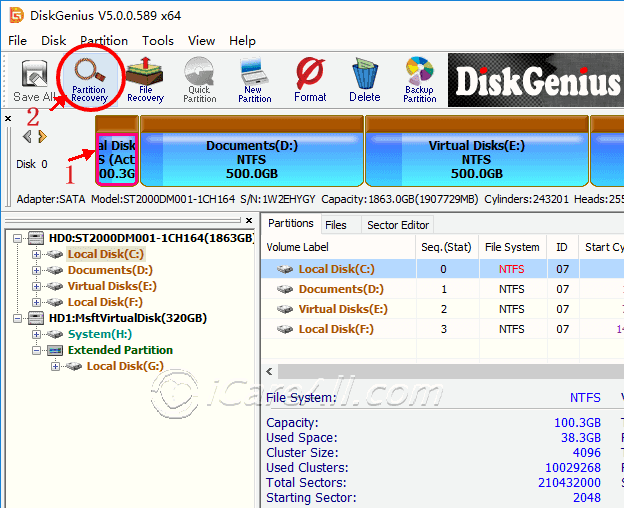Image resolution: width=624 pixels, height=508 pixels.
Task: Click the DiskGenius app logo in title bar
Action: click(17, 16)
